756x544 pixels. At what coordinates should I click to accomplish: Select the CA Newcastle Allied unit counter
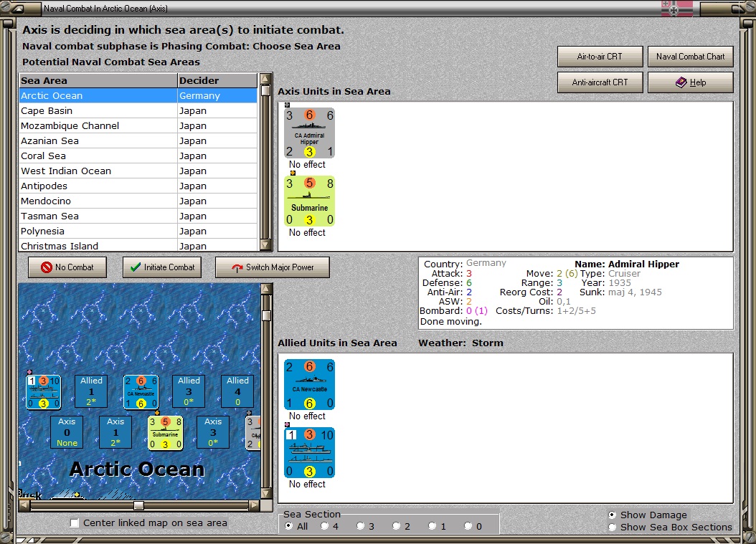point(309,384)
